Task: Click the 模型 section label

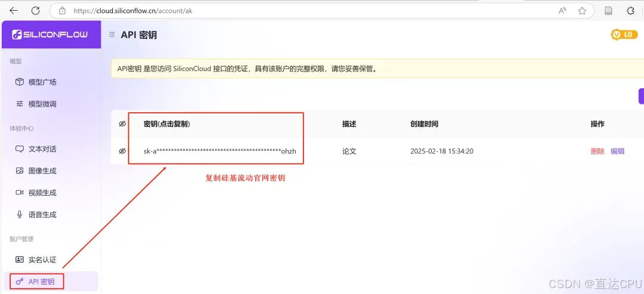Action: tap(16, 61)
